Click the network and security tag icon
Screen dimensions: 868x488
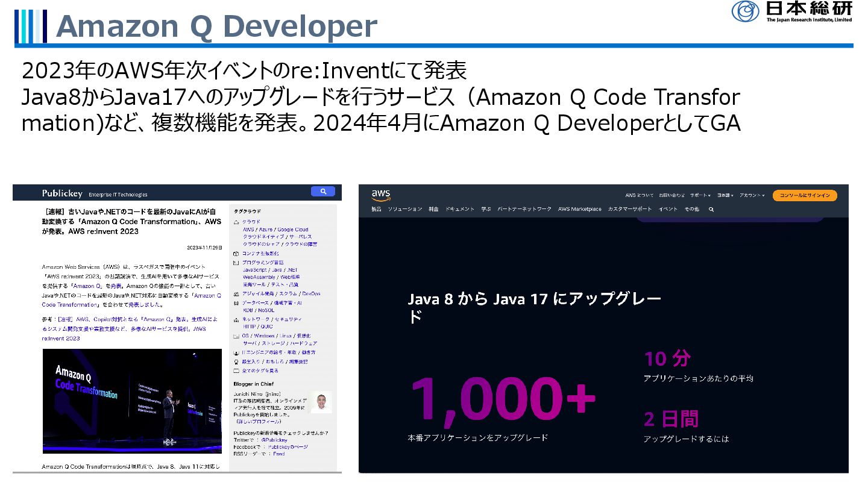pyautogui.click(x=236, y=319)
